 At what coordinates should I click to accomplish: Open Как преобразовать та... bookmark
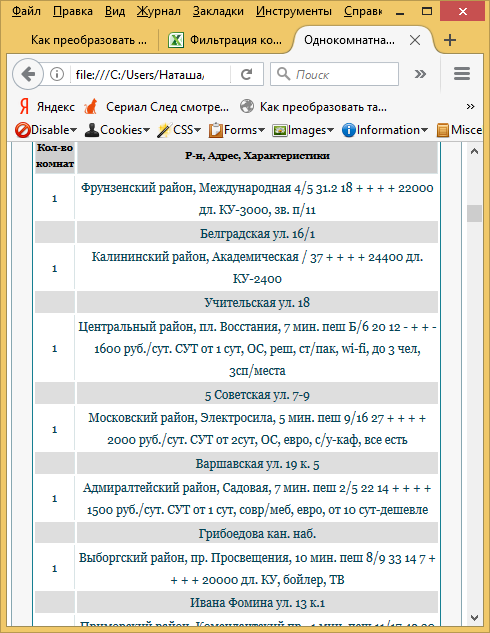[313, 107]
